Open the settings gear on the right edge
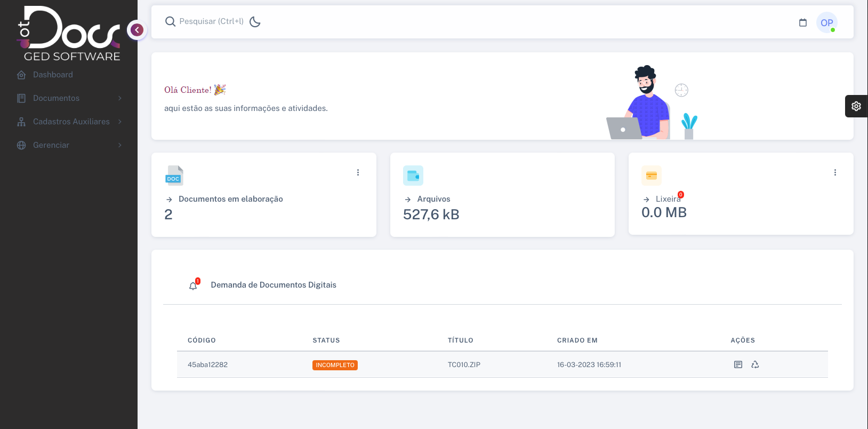868x429 pixels. pyautogui.click(x=856, y=106)
